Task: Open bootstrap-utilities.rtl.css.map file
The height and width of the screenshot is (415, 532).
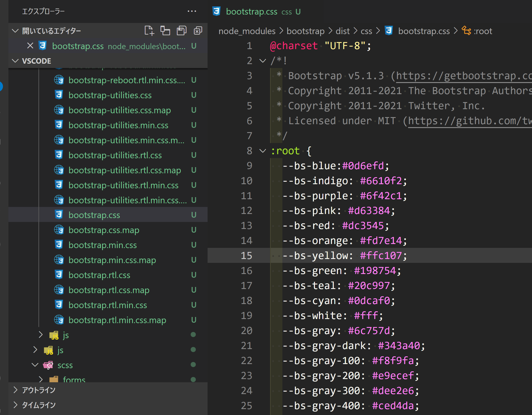Action: [x=125, y=170]
